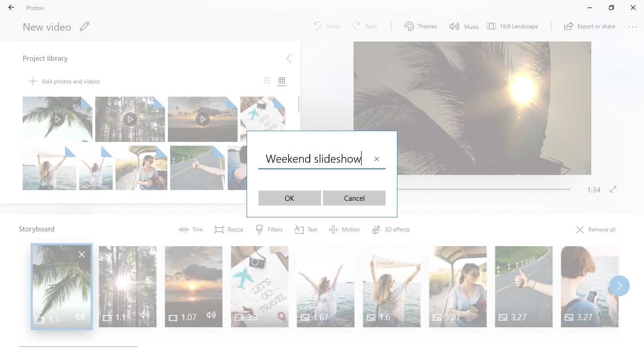The height and width of the screenshot is (348, 644).
Task: Collapse the Project library panel
Action: point(289,58)
